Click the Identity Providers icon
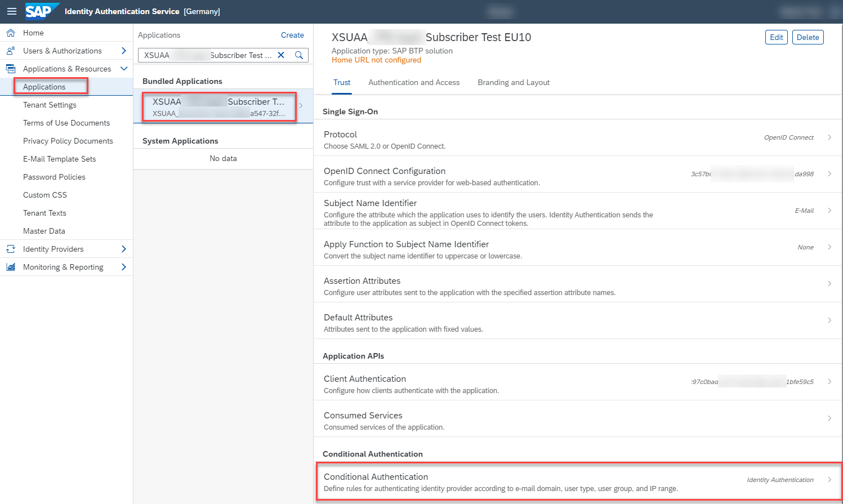 click(11, 249)
